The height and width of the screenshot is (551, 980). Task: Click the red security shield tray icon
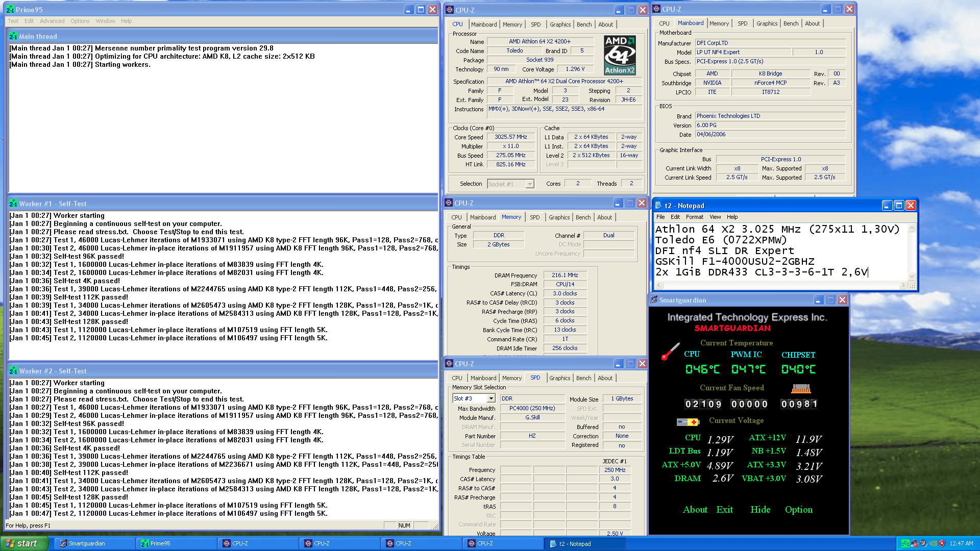942,543
